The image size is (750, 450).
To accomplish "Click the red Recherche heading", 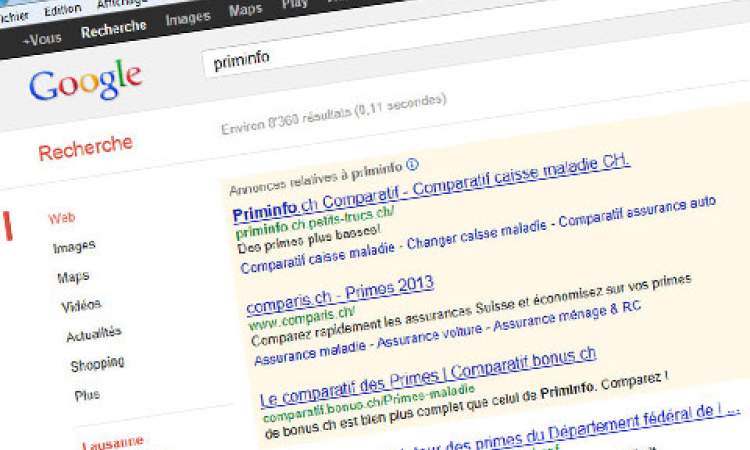I will [x=85, y=148].
